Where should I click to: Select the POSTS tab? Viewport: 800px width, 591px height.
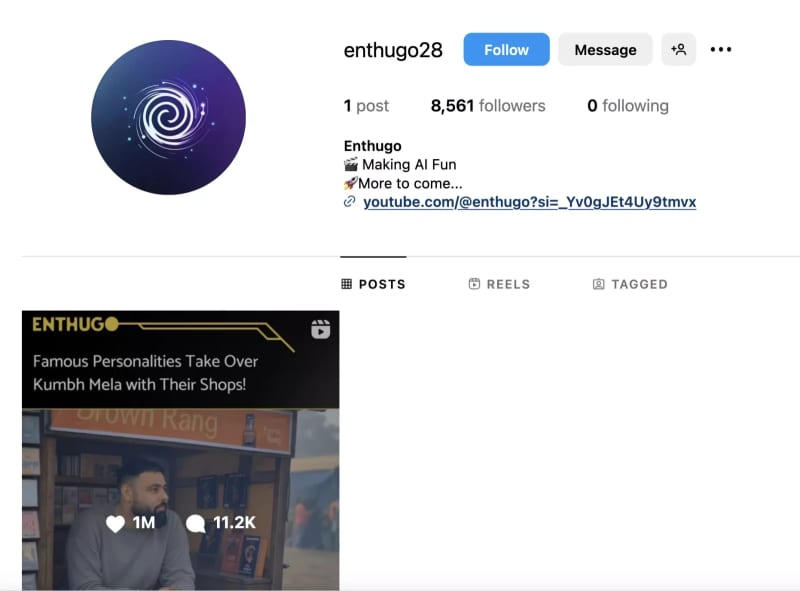tap(373, 284)
